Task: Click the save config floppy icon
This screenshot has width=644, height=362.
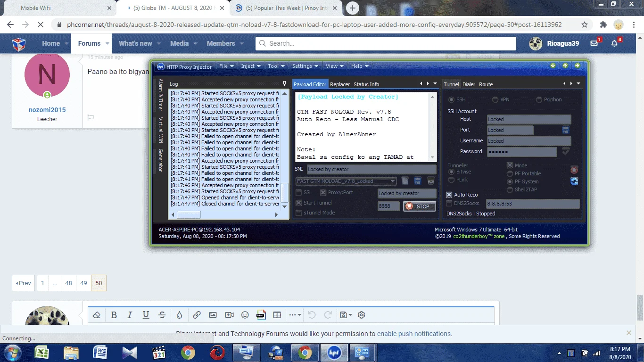Action: click(418, 181)
